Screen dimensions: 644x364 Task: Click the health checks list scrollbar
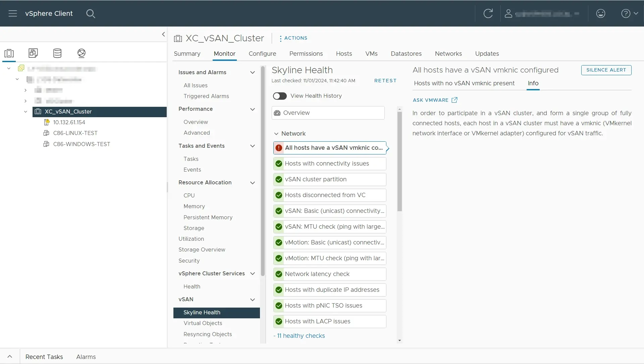click(399, 161)
